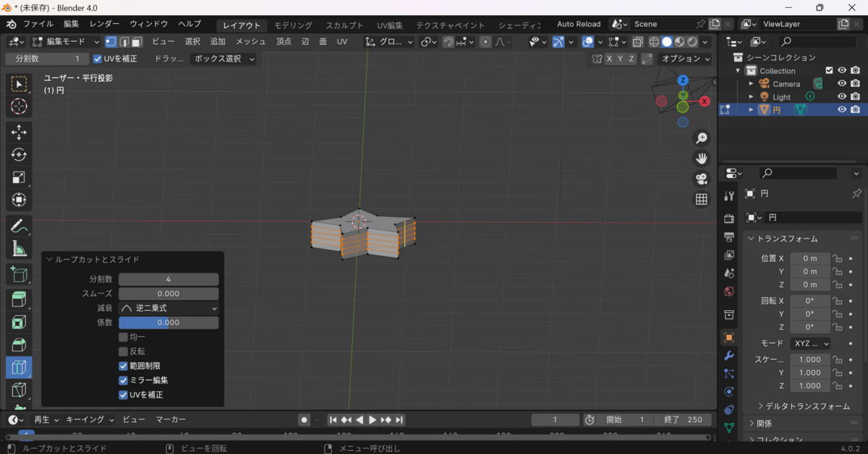The width and height of the screenshot is (868, 454).
Task: Open the Render properties tab
Action: (x=729, y=218)
